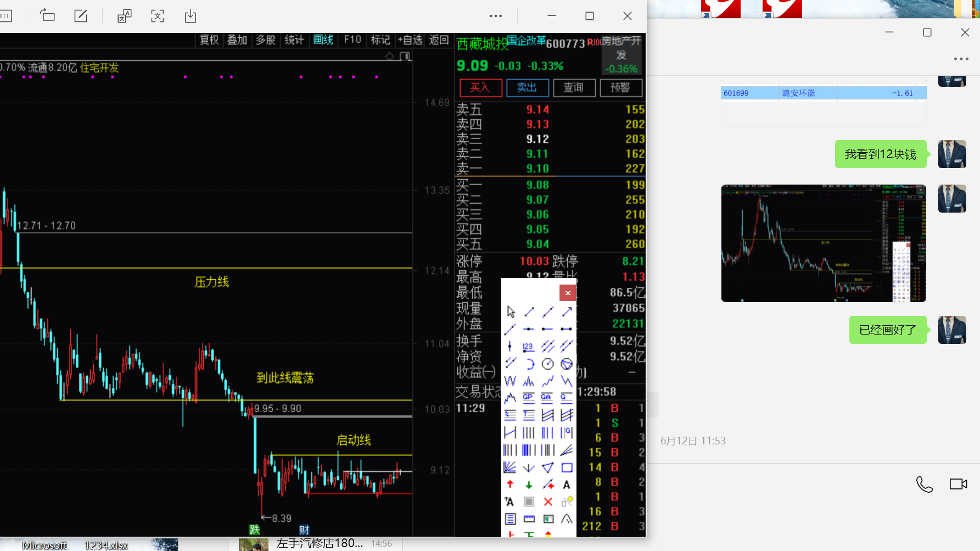Select the triangle drawing tool
The width and height of the screenshot is (980, 551).
click(547, 467)
